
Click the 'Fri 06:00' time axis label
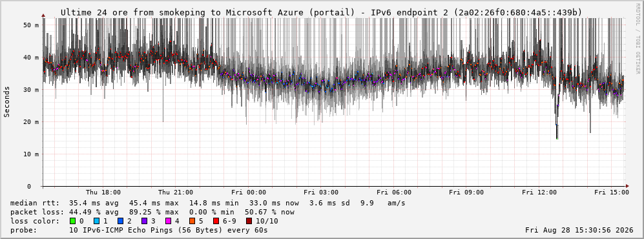point(394,192)
